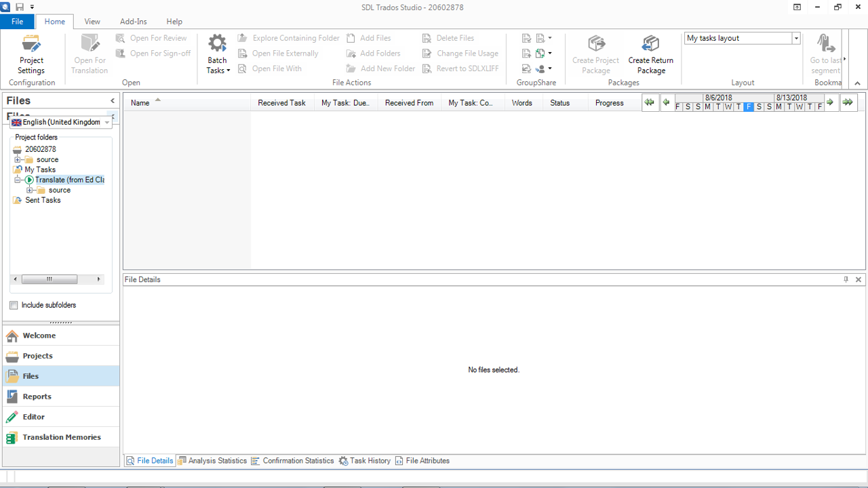Pin the File Details panel
Viewport: 868px width, 488px height.
846,279
